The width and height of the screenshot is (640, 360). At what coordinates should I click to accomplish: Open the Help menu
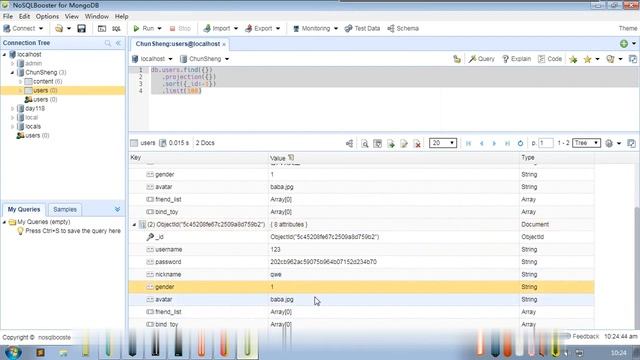(122, 16)
